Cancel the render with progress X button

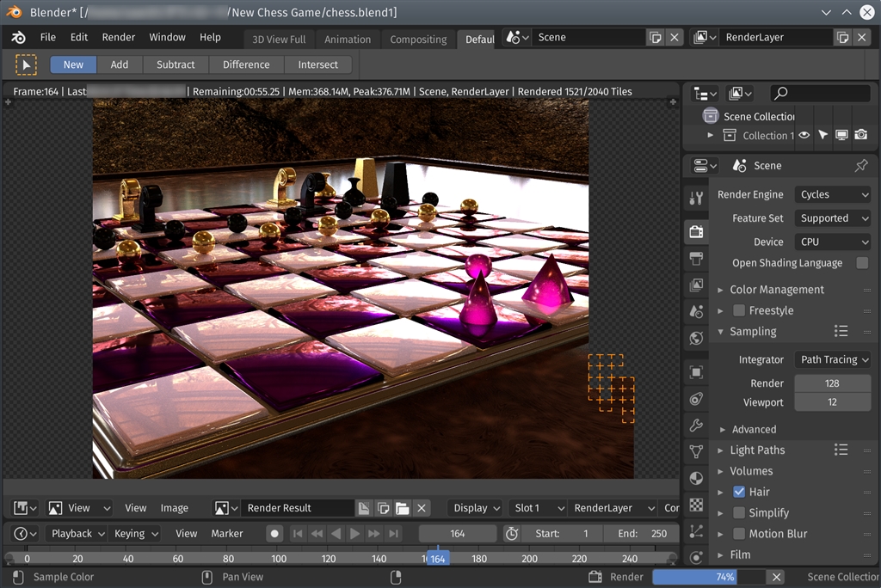(777, 578)
